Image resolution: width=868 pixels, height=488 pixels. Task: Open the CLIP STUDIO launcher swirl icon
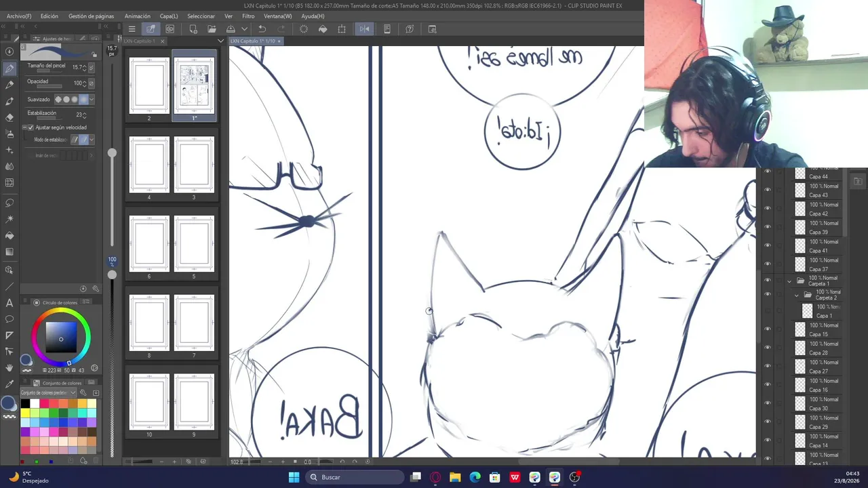click(x=170, y=29)
